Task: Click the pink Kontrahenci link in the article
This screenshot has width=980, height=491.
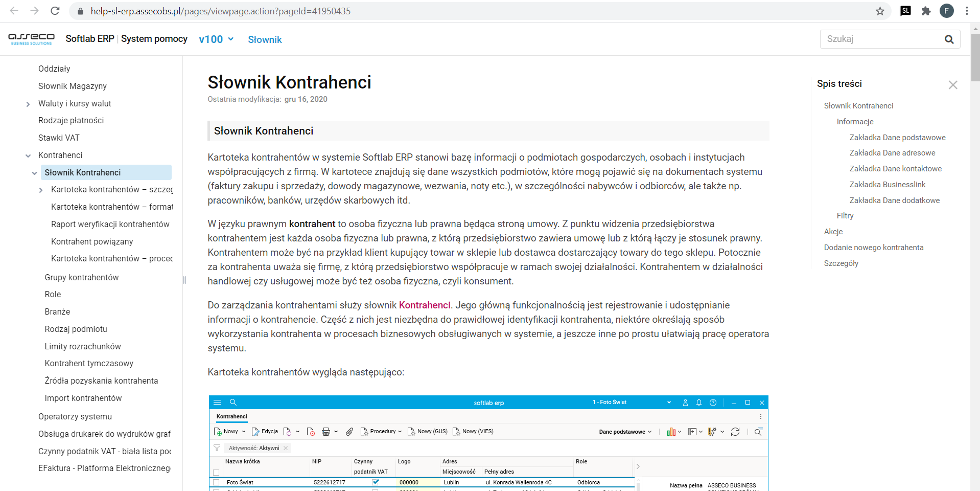Action: pyautogui.click(x=425, y=305)
